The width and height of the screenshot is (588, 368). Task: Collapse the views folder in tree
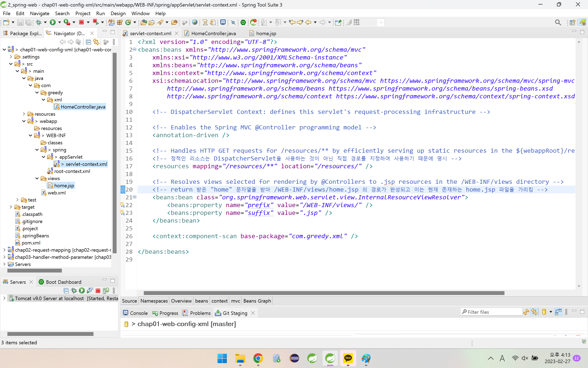click(37, 178)
